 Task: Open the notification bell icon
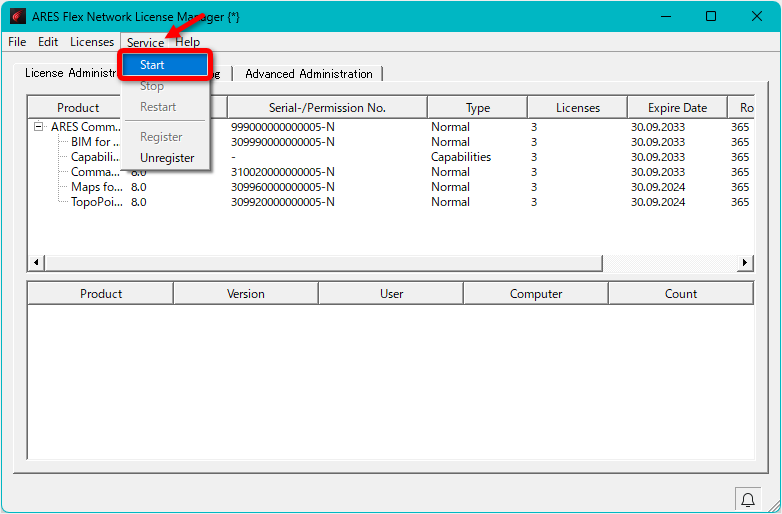748,499
